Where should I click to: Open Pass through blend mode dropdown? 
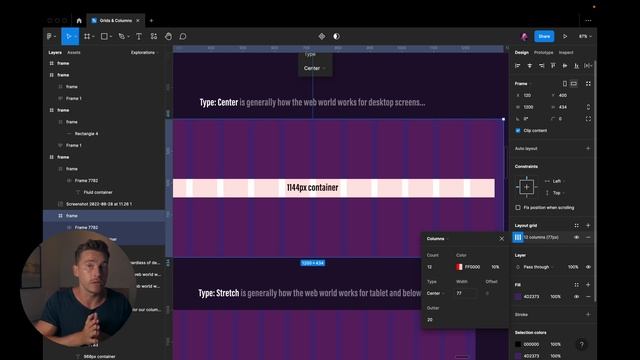[x=538, y=267]
